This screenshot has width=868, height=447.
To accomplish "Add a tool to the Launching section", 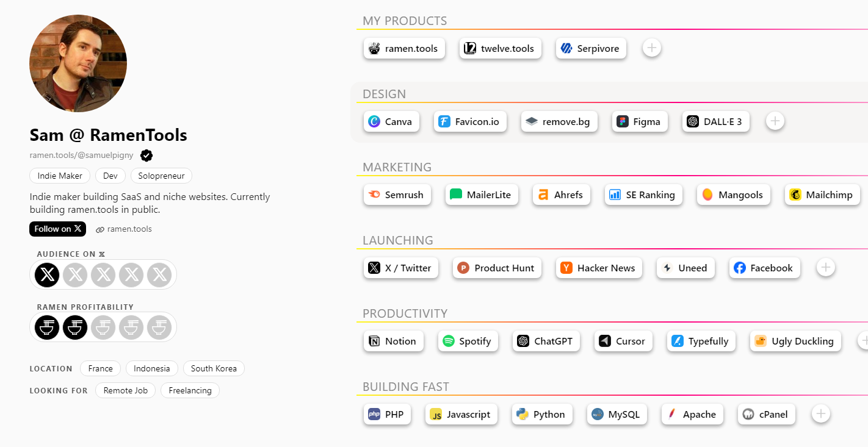I will pos(825,267).
